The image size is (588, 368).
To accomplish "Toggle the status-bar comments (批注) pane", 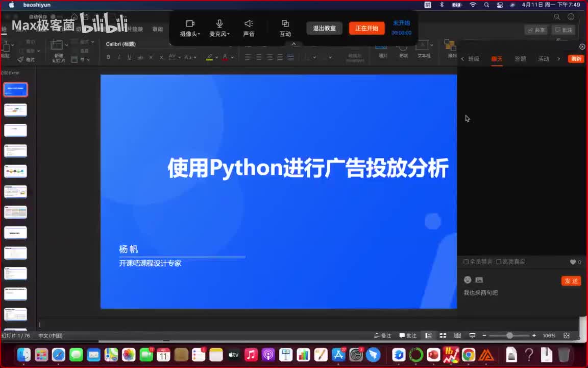I will pos(408,335).
